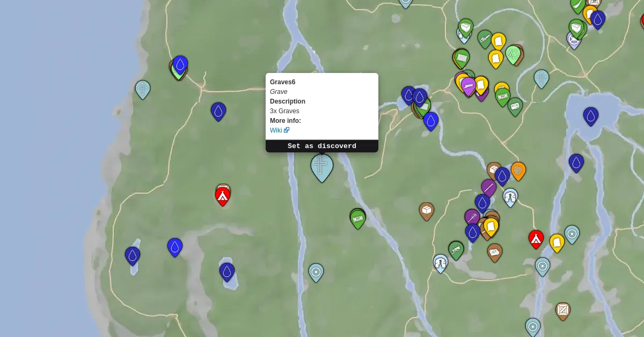Select the bright magenta marker
This screenshot has height=337, width=644.
tap(469, 86)
